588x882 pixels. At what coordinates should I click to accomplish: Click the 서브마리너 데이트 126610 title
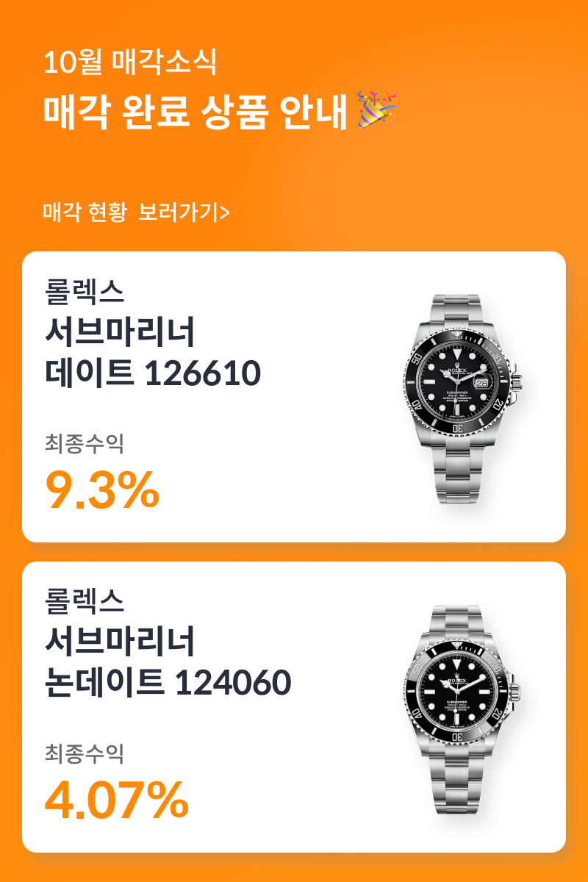click(153, 353)
